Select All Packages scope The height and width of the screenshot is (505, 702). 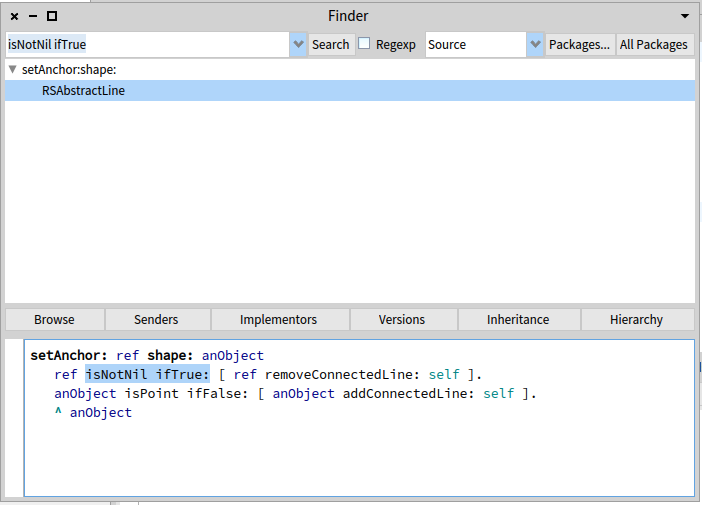[654, 45]
